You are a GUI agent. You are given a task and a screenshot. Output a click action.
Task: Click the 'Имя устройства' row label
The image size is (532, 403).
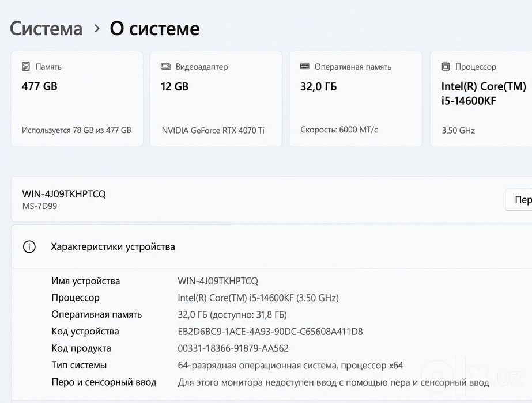coord(86,281)
